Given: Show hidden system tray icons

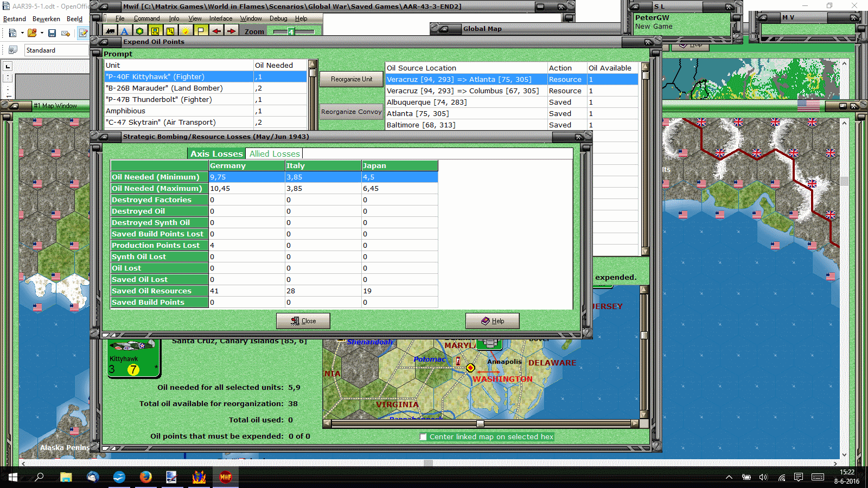Looking at the screenshot, I should pos(729,477).
